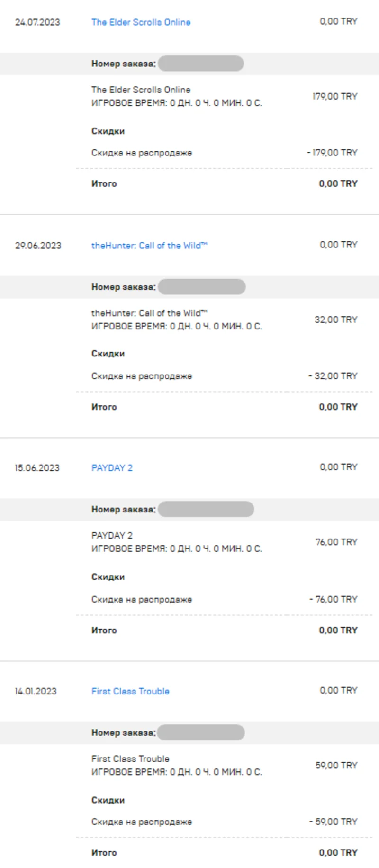Screen dimensions: 379x868
Task: Click the PAYDAY 2 playtime line
Action: click(x=176, y=548)
